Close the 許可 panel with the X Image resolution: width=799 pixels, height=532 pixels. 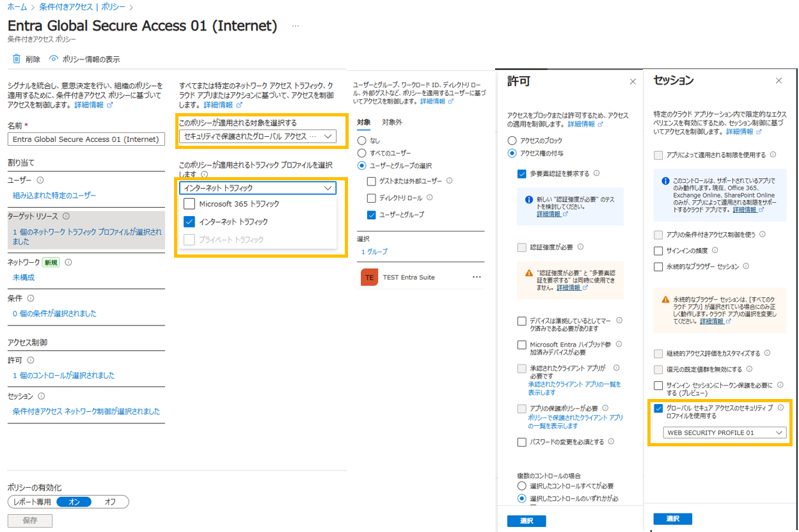(633, 81)
